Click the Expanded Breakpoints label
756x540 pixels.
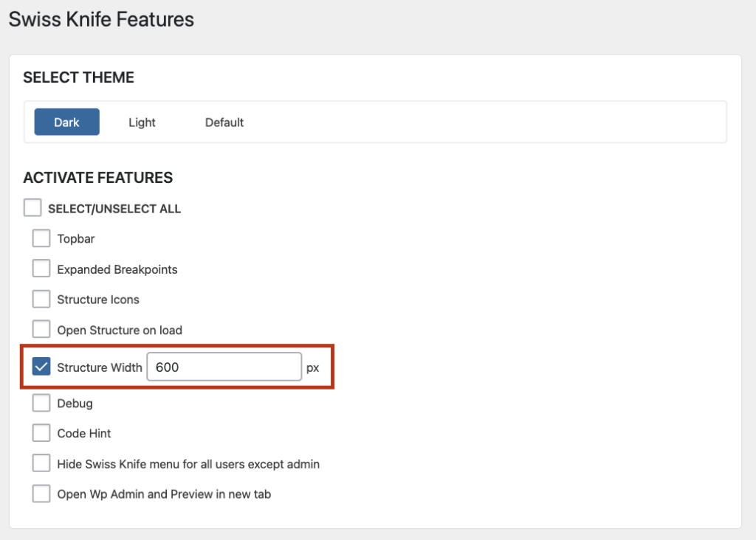pyautogui.click(x=117, y=270)
